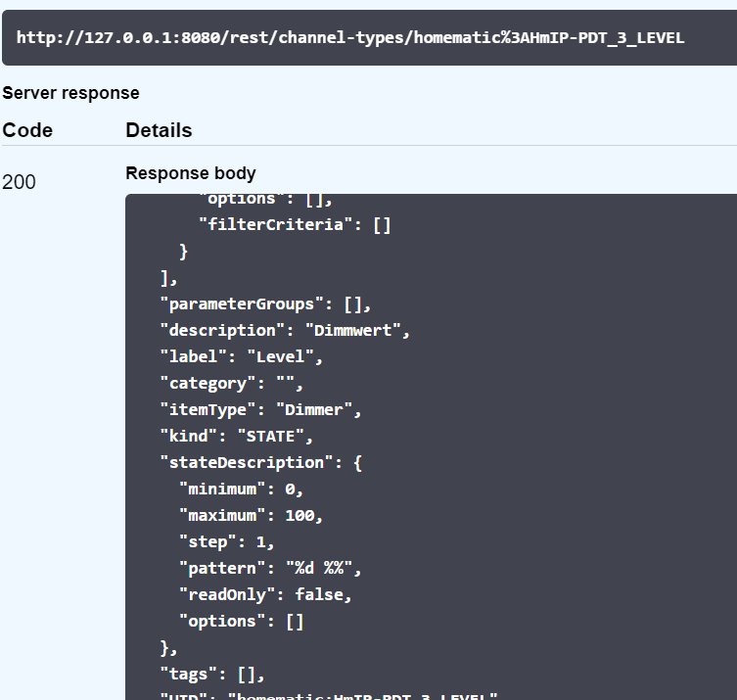Click the "stateDescription": { line

(261, 463)
